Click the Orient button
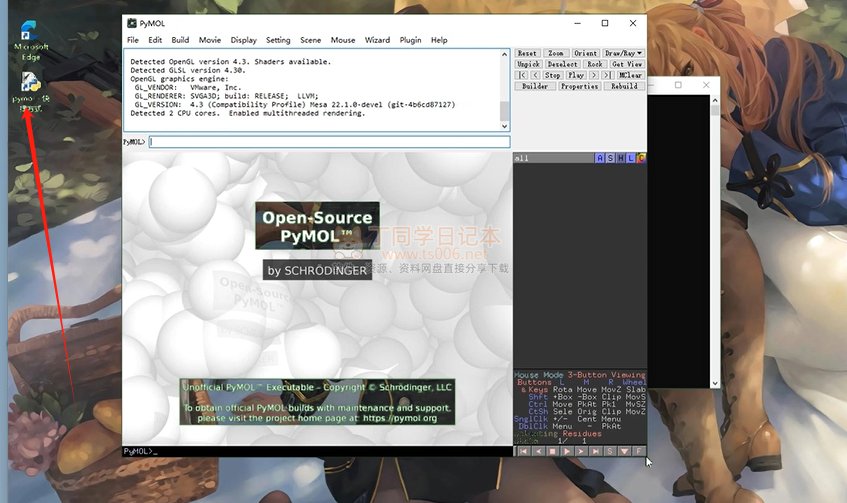The width and height of the screenshot is (847, 503). click(x=586, y=53)
